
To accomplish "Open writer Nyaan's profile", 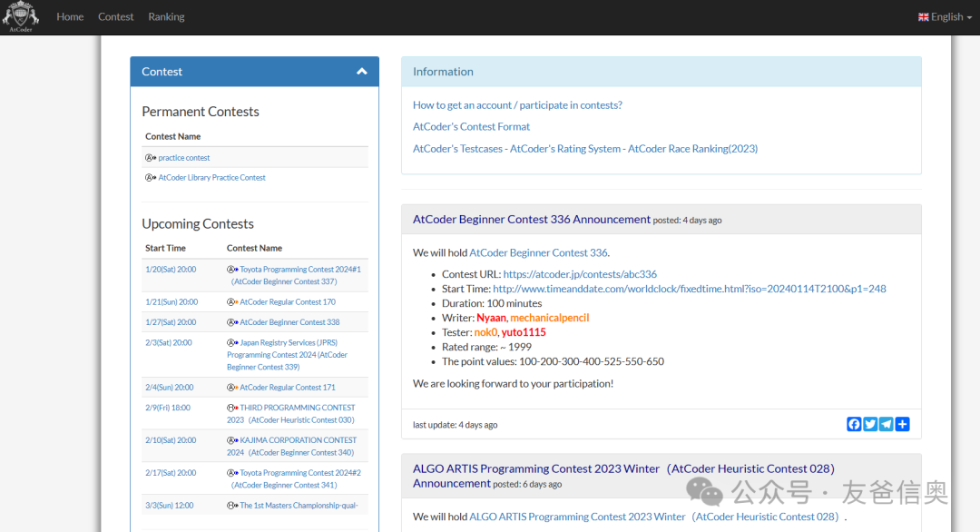I will 491,318.
